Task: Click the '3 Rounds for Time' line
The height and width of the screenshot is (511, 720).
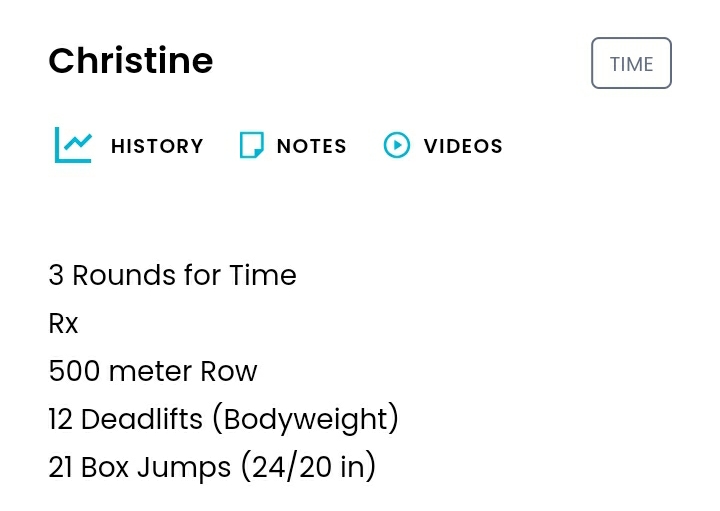Action: click(172, 275)
